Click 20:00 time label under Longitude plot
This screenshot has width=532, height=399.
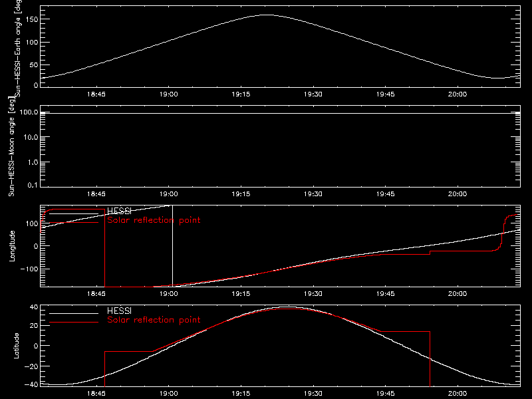(458, 293)
